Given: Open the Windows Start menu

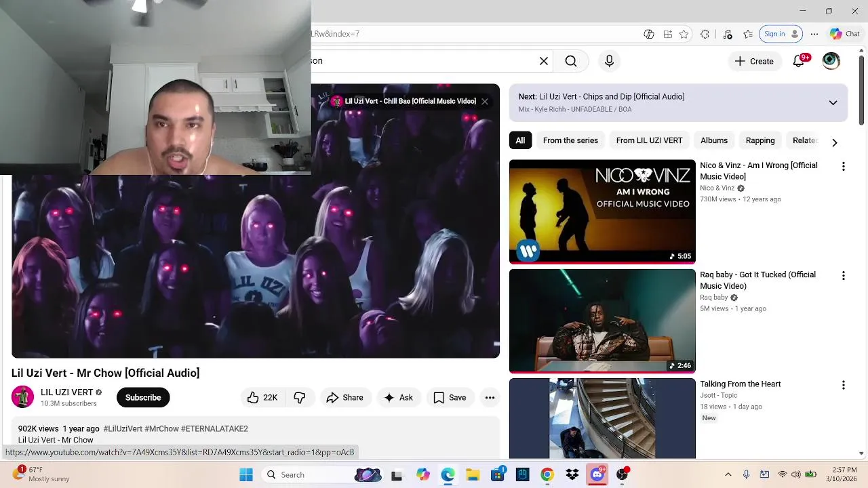Looking at the screenshot, I should [246, 474].
